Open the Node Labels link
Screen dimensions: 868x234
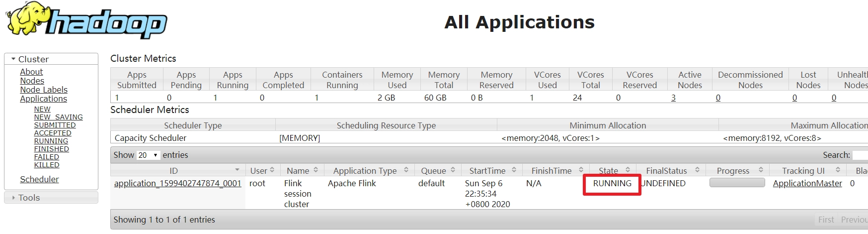coord(44,90)
